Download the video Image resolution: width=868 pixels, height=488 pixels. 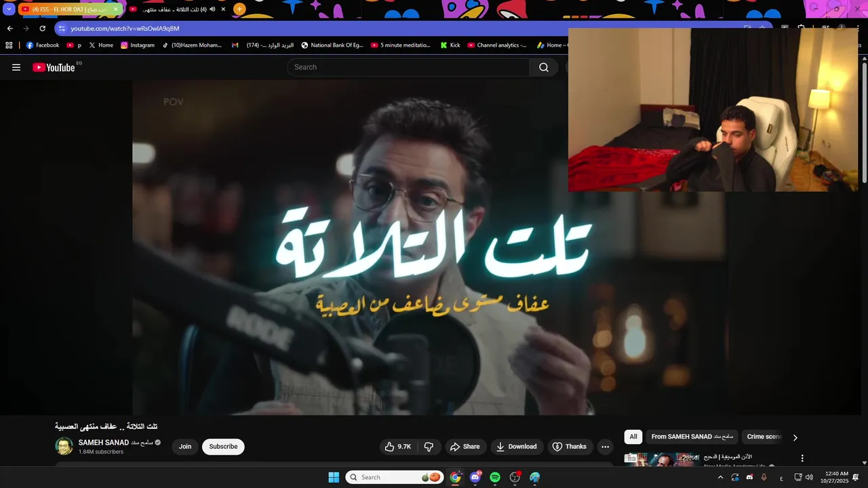pos(517,447)
